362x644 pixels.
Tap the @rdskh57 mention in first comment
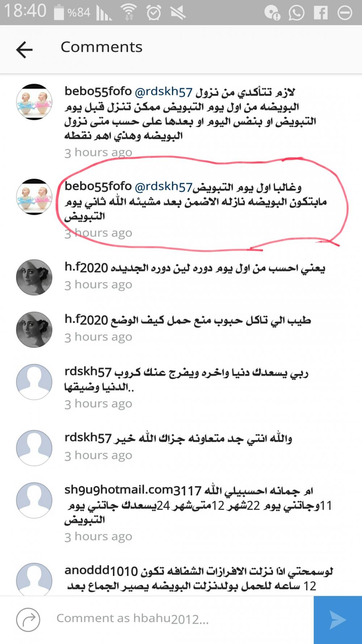pos(164,92)
